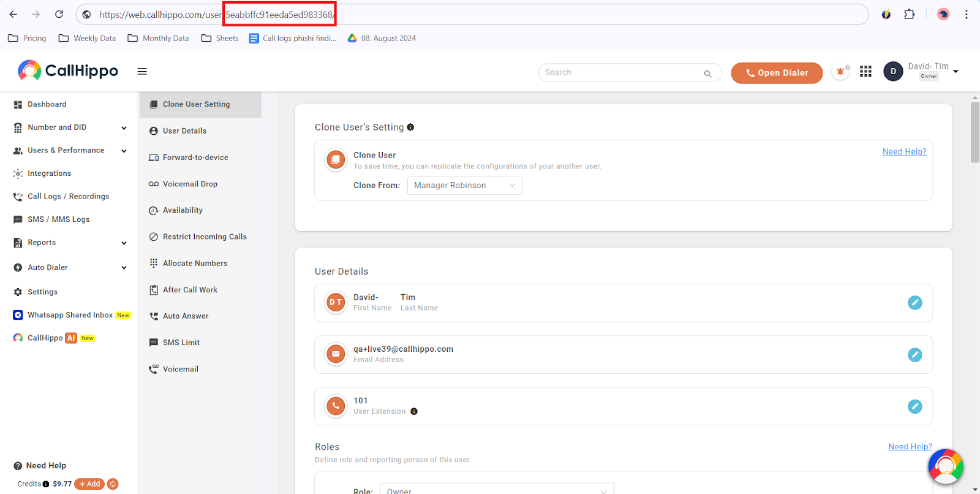This screenshot has width=980, height=494.
Task: Open the David- Tim account dropdown arrow
Action: pyautogui.click(x=956, y=72)
